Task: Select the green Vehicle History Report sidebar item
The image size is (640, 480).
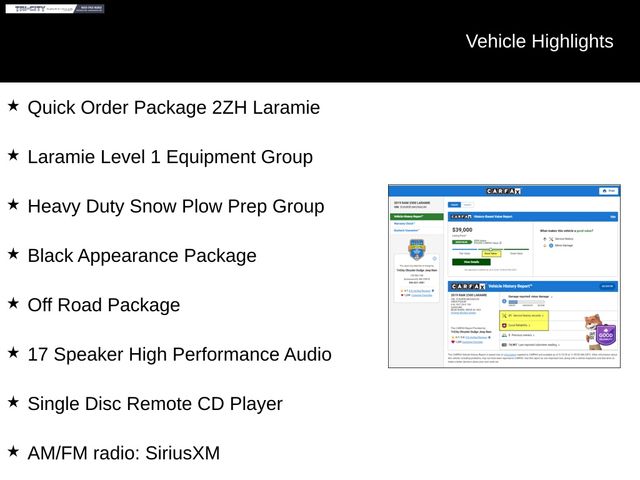Action: click(416, 216)
